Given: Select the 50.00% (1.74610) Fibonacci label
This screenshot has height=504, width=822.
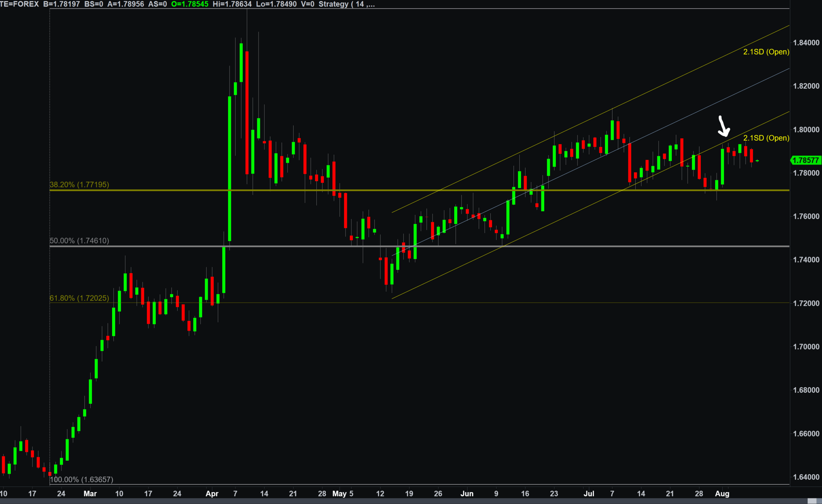Looking at the screenshot, I should (x=79, y=241).
